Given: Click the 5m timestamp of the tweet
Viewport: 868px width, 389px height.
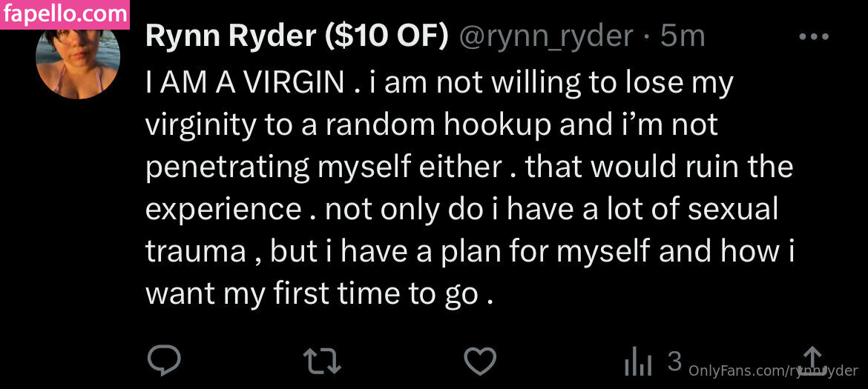Looking at the screenshot, I should tap(683, 36).
